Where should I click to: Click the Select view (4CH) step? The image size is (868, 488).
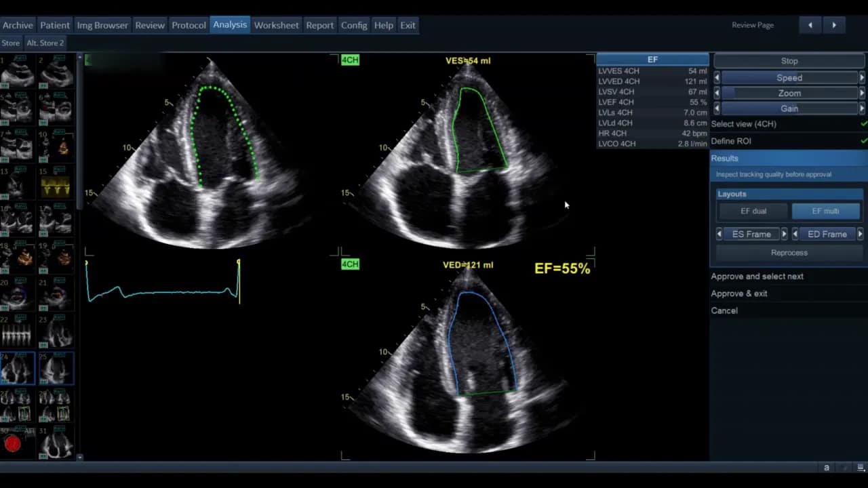(744, 124)
